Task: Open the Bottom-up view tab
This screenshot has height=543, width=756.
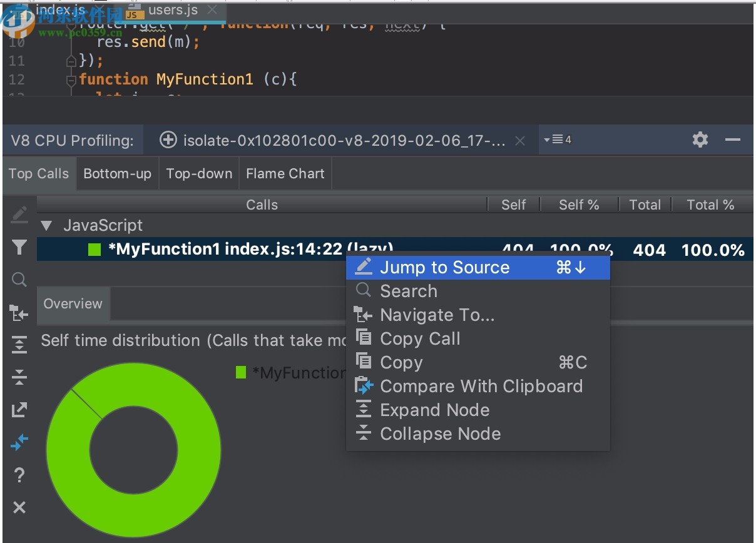Action: coord(117,173)
